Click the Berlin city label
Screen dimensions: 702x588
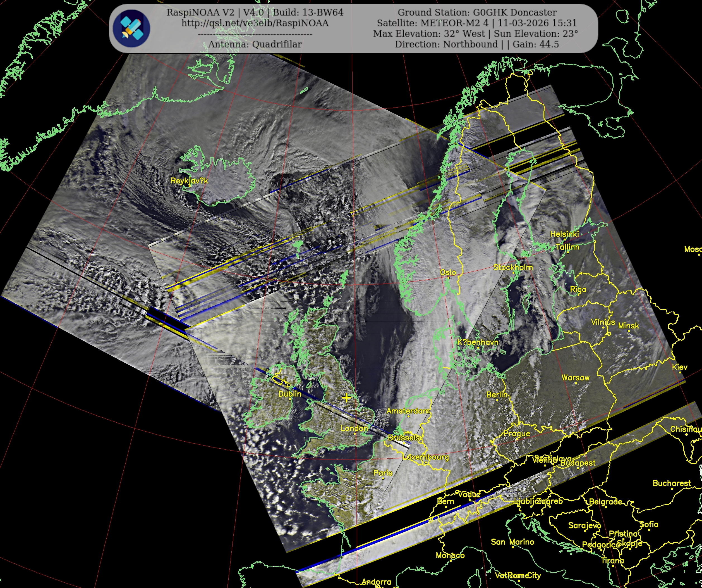point(497,395)
